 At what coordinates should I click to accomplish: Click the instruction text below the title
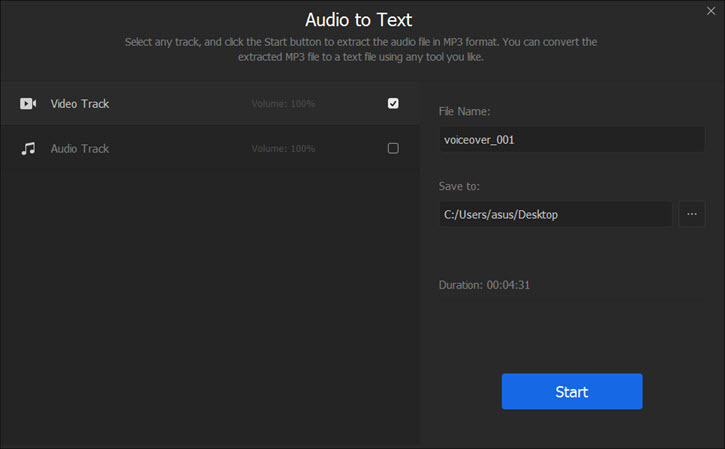pyautogui.click(x=362, y=50)
